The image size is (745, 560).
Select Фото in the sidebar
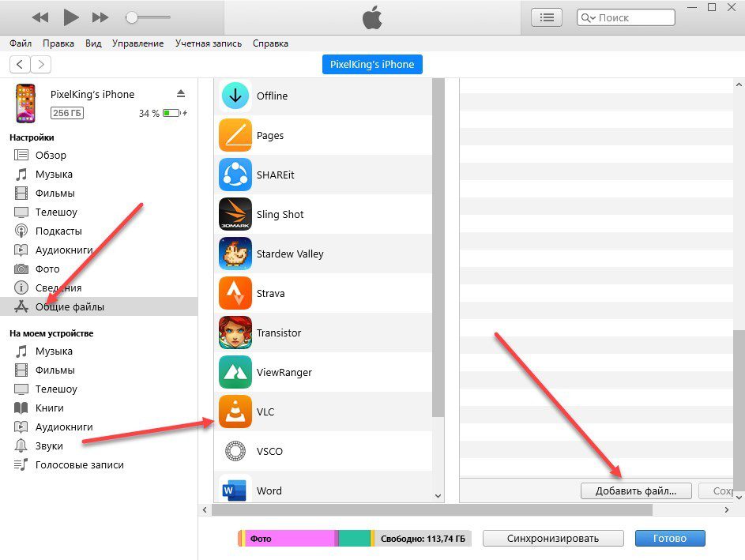pyautogui.click(x=99, y=269)
